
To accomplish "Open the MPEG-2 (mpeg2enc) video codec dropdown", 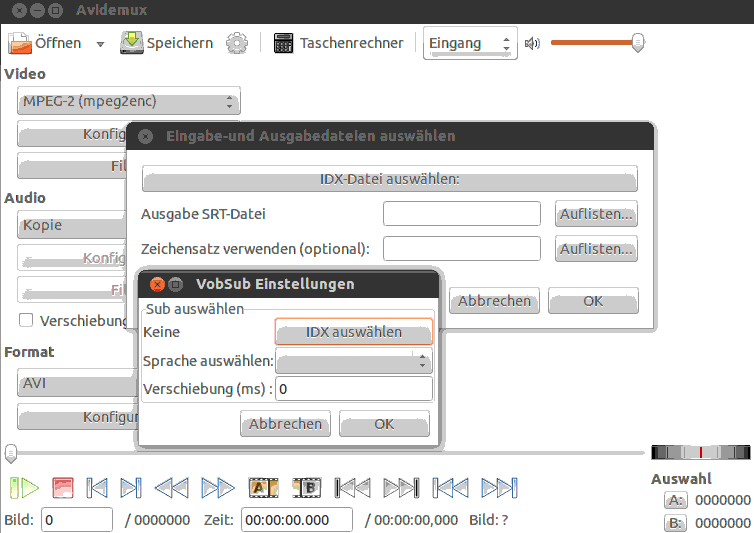I will click(x=128, y=102).
